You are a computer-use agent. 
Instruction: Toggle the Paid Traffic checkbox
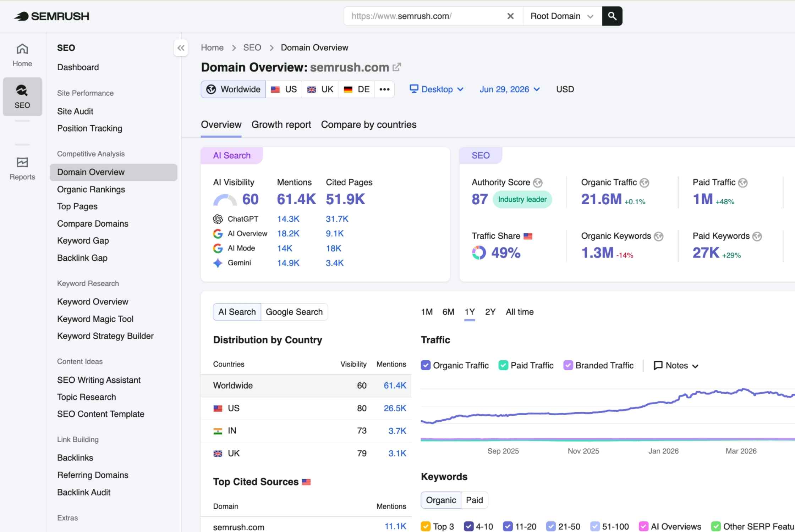coord(503,365)
